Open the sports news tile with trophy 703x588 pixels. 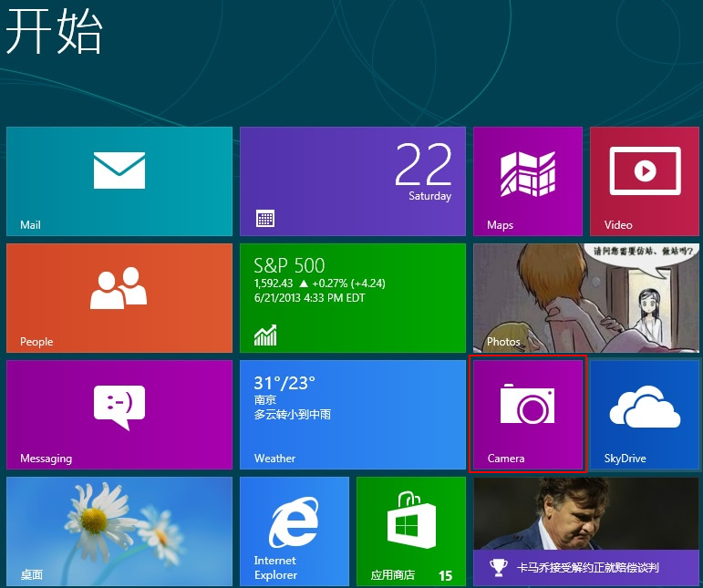point(586,531)
